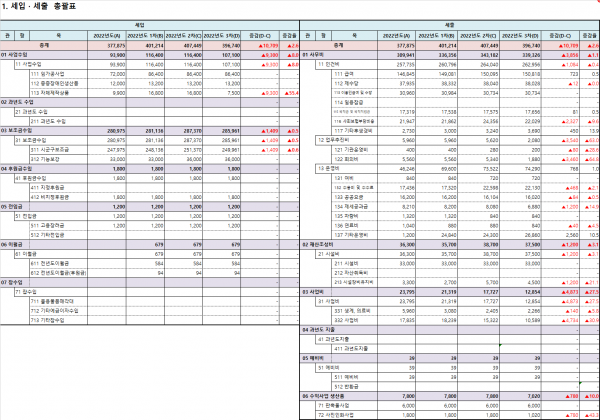Click the '총계' cell in the 세출 table
600x420 pixels.
point(339,45)
